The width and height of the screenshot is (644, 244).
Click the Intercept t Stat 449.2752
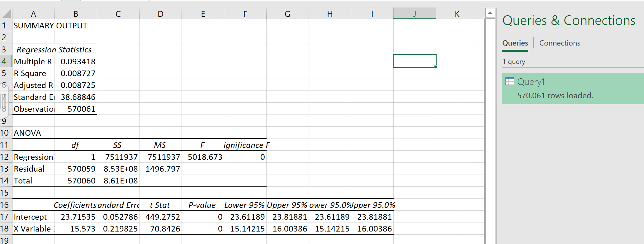[161, 217]
